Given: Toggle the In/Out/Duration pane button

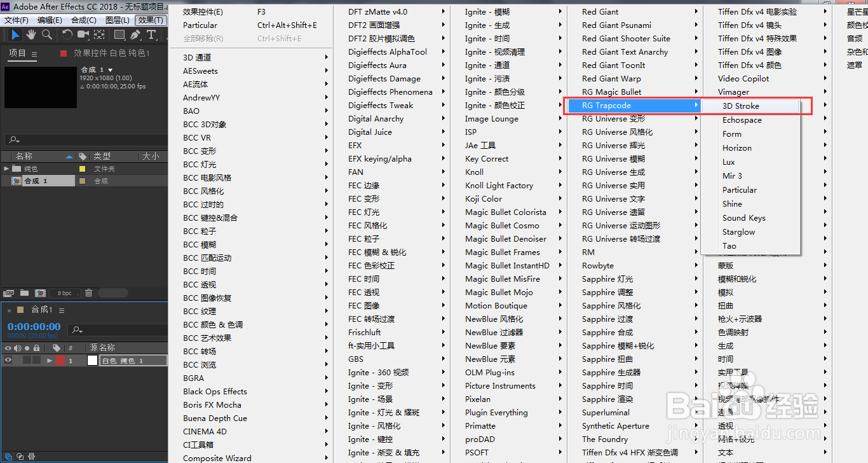Looking at the screenshot, I should pyautogui.click(x=32, y=456).
